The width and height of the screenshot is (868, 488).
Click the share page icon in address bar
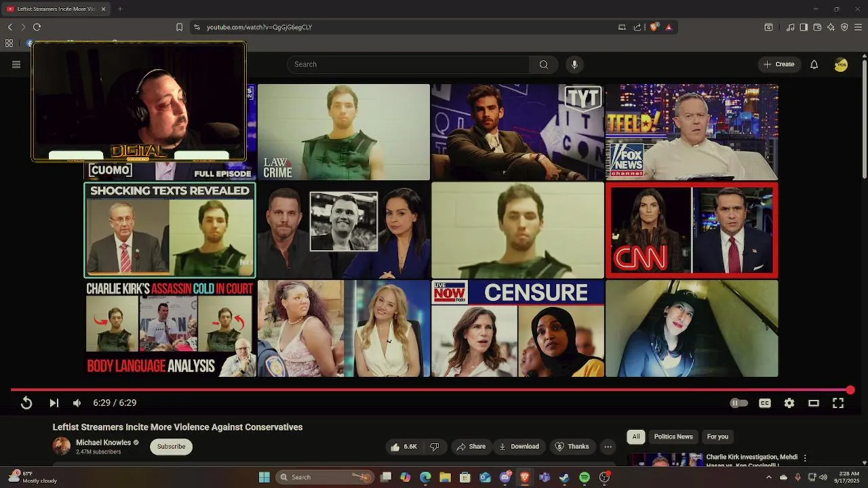[637, 27]
